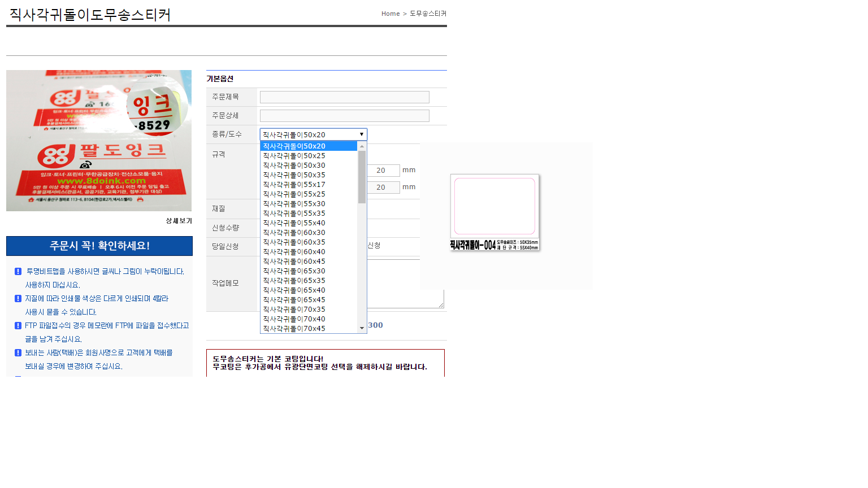Open the Home breadcrumb link
Viewport: 868px width, 488px height.
390,14
